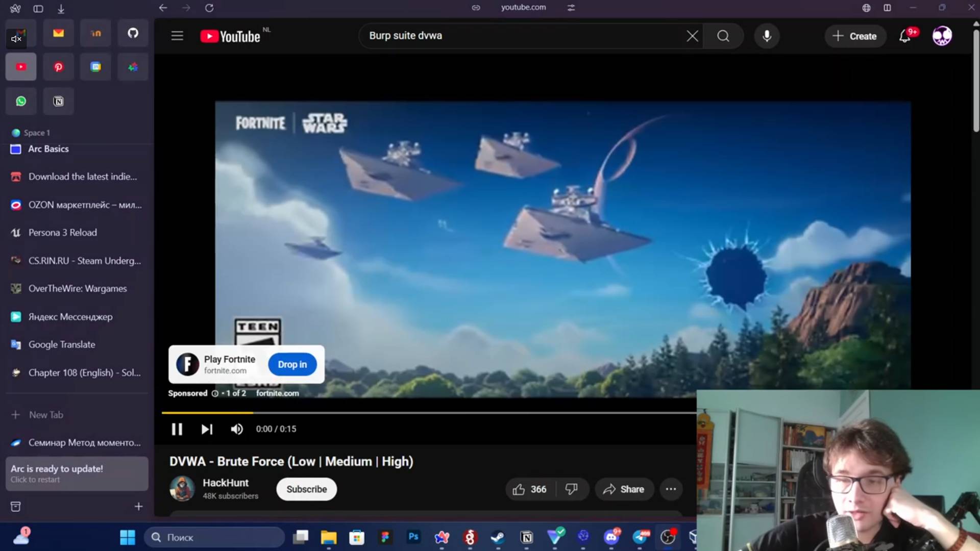This screenshot has width=980, height=551.
Task: Dislike the DVWA video
Action: [571, 489]
